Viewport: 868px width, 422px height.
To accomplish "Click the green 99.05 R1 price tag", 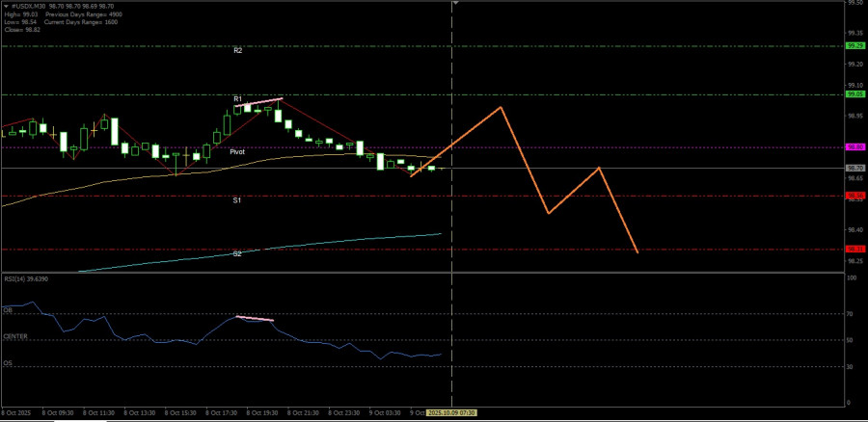I will 854,94.
